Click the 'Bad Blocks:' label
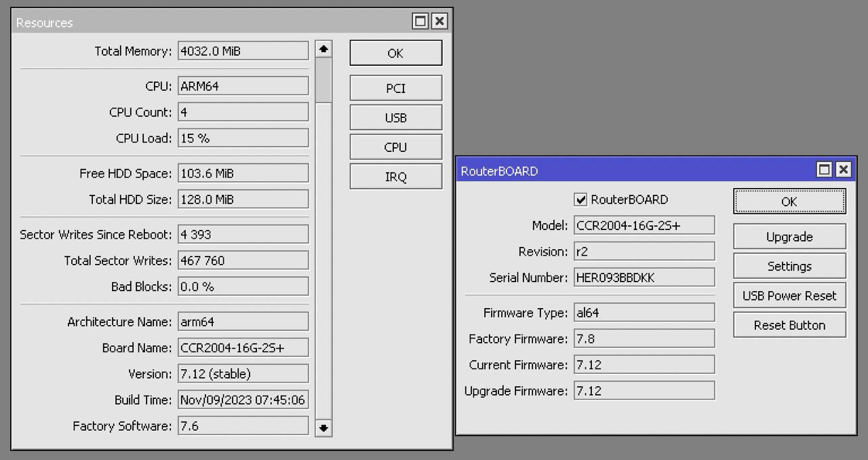 pyautogui.click(x=142, y=286)
